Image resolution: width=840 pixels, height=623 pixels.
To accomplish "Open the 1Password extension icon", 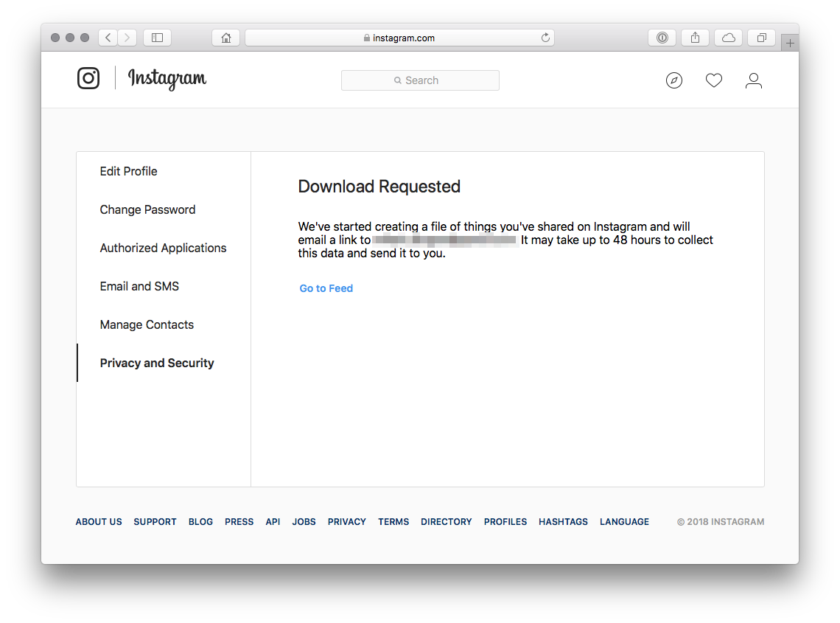I will tap(662, 38).
